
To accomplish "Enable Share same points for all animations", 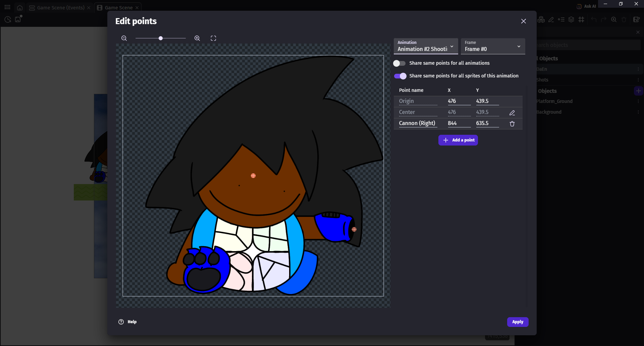I will pyautogui.click(x=399, y=63).
